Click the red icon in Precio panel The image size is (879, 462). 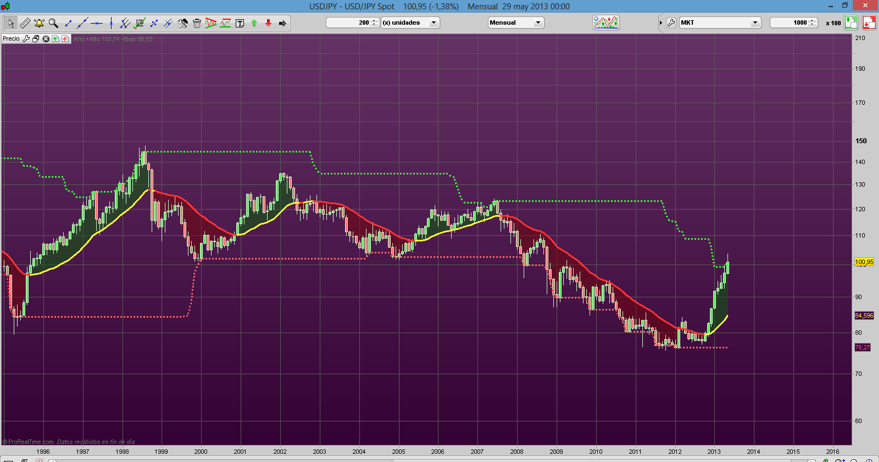coord(65,39)
